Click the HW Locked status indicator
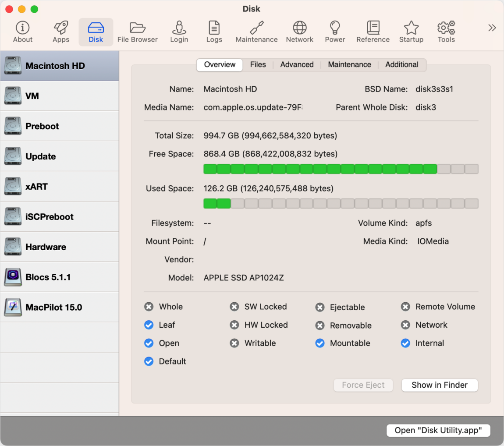The height and width of the screenshot is (446, 504). click(234, 325)
